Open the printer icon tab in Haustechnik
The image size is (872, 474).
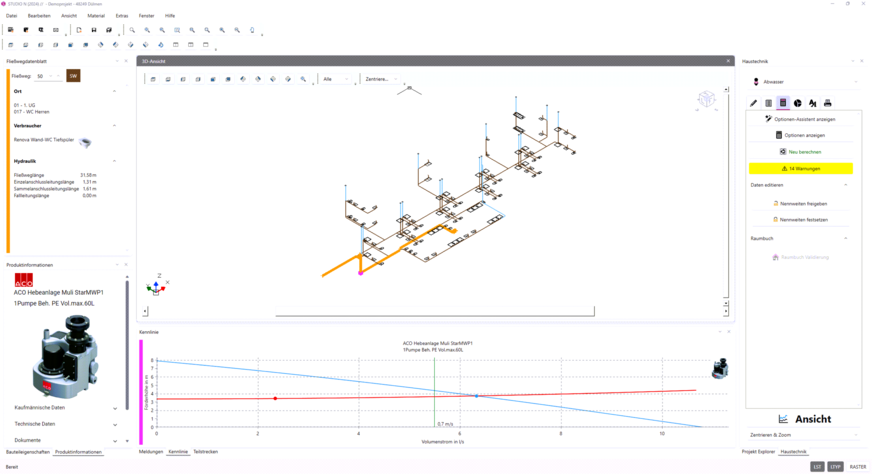[827, 103]
